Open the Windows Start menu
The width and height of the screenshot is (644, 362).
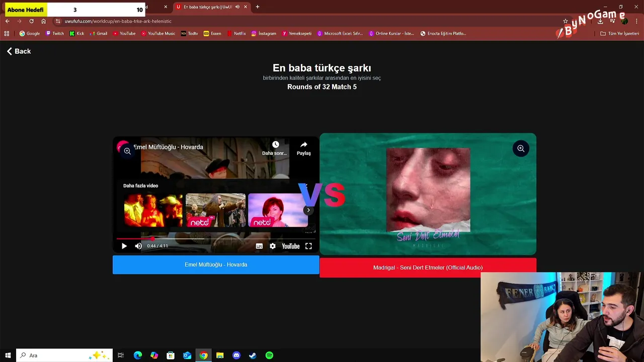[8, 355]
